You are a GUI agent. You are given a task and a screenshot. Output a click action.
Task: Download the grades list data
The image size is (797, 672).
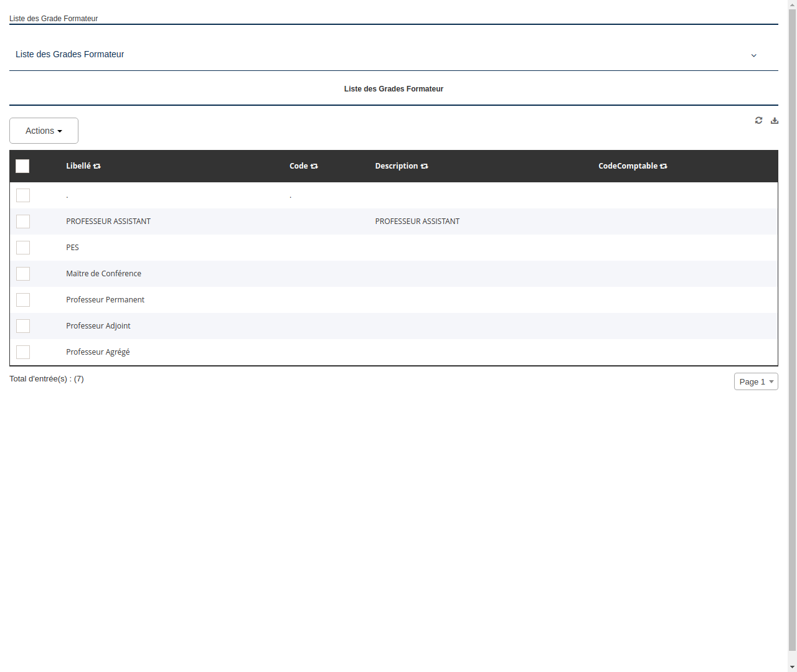tap(775, 120)
